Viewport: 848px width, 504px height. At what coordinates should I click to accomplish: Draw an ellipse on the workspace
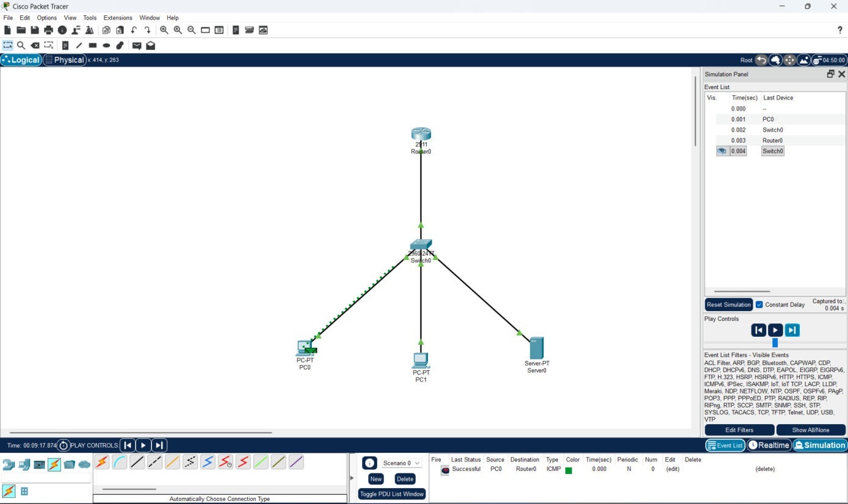[x=106, y=45]
